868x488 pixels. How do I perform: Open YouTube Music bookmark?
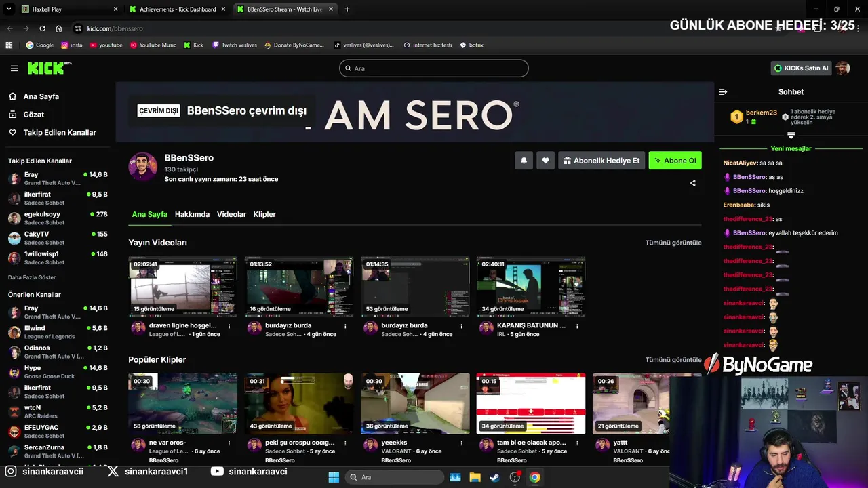tap(153, 45)
